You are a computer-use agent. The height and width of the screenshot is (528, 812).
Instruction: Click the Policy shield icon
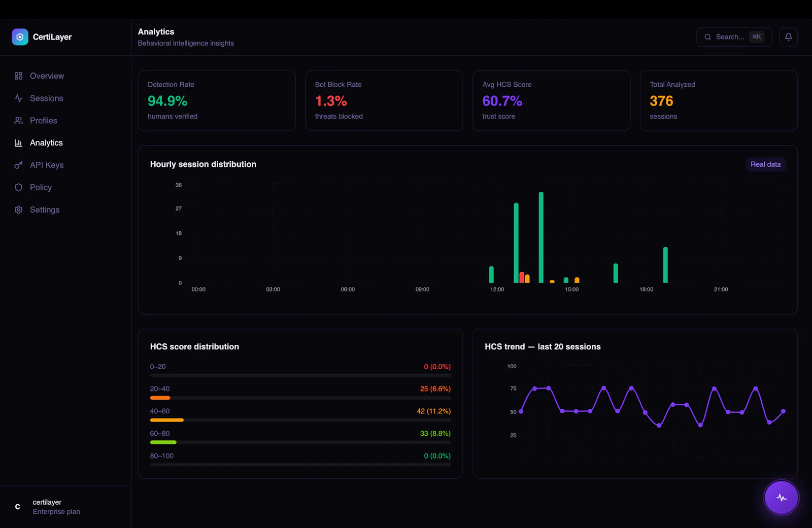tap(19, 187)
